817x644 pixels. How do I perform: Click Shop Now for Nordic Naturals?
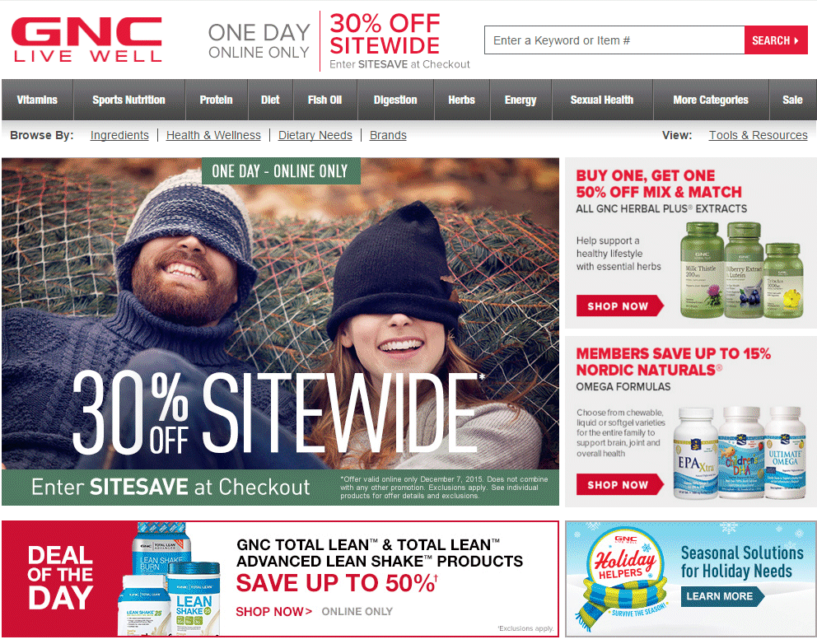point(619,484)
